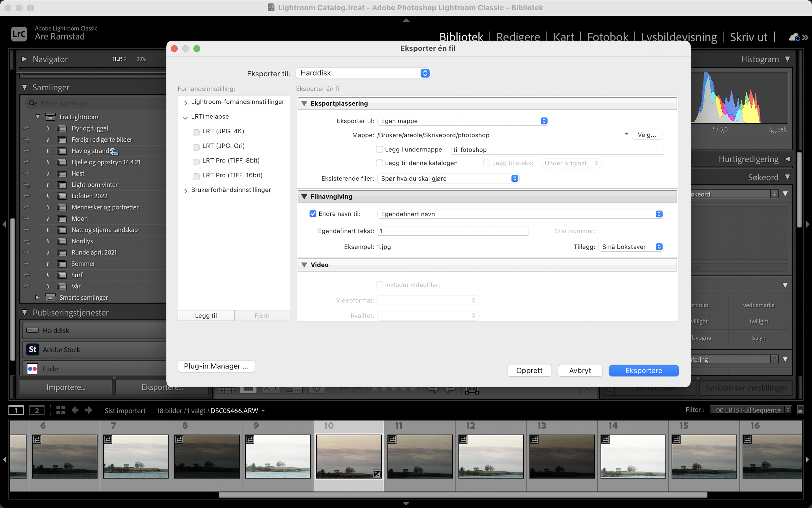Click the Adobe Stock St icon
This screenshot has width=812, height=508.
(x=32, y=349)
